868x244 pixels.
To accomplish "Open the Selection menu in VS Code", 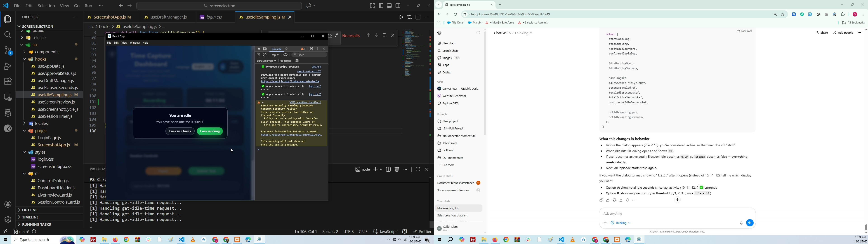I will [46, 6].
